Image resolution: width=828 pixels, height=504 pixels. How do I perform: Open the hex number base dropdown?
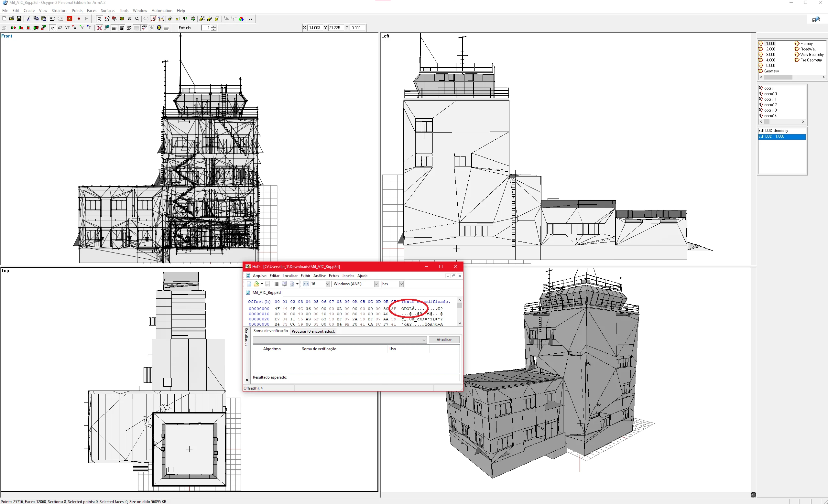(401, 284)
